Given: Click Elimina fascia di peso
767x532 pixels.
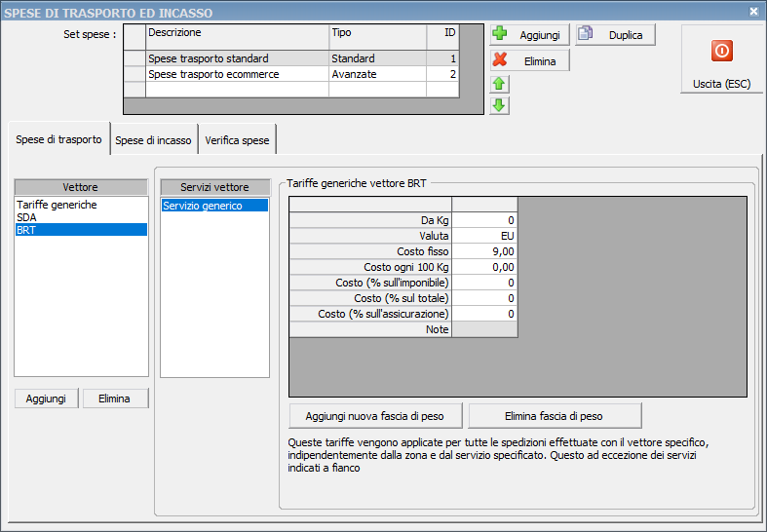Looking at the screenshot, I should tap(555, 416).
